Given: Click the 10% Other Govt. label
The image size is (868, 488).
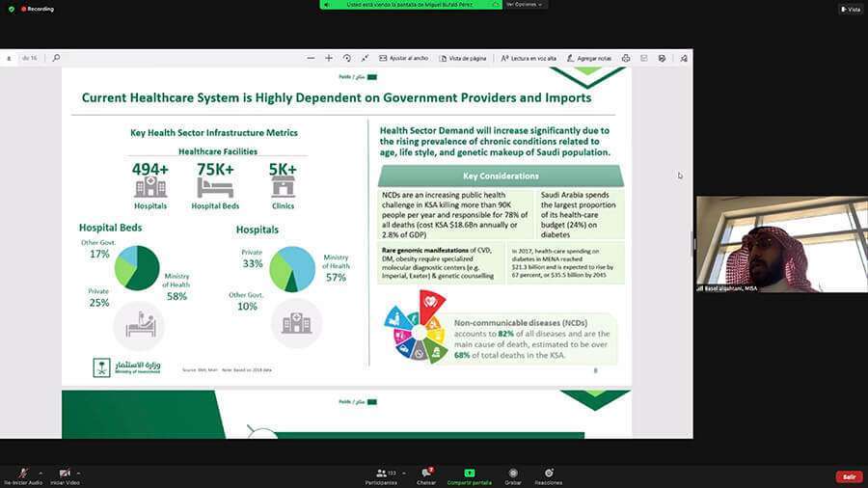Looking at the screenshot, I should coord(247,302).
